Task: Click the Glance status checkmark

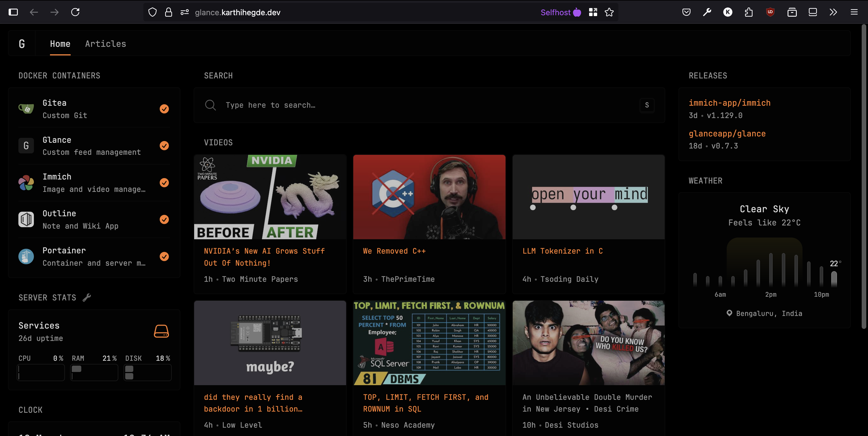Action: 164,146
